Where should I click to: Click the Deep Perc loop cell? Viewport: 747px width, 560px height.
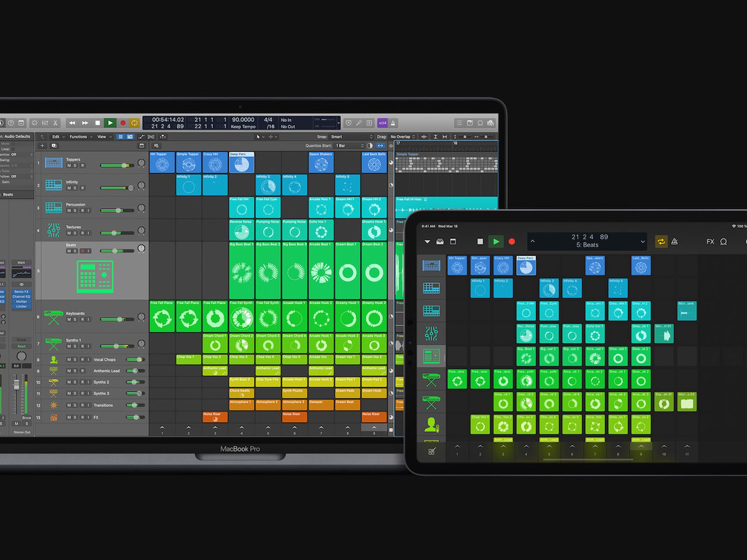(241, 162)
